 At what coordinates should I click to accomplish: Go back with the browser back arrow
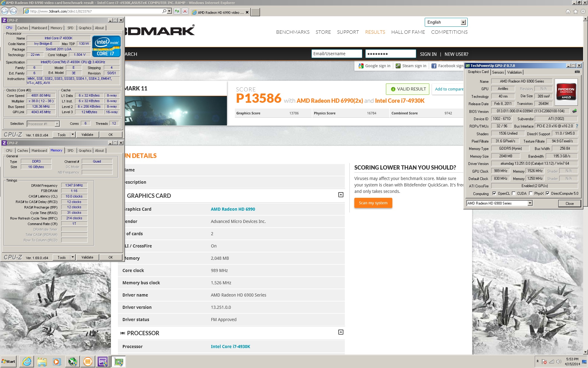[x=5, y=11]
